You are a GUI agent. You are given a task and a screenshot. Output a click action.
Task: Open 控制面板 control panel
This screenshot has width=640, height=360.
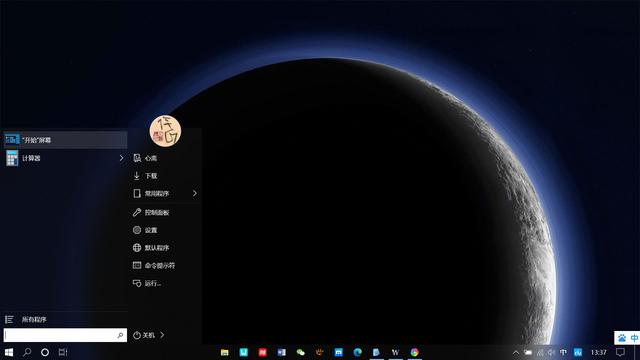coord(165,212)
